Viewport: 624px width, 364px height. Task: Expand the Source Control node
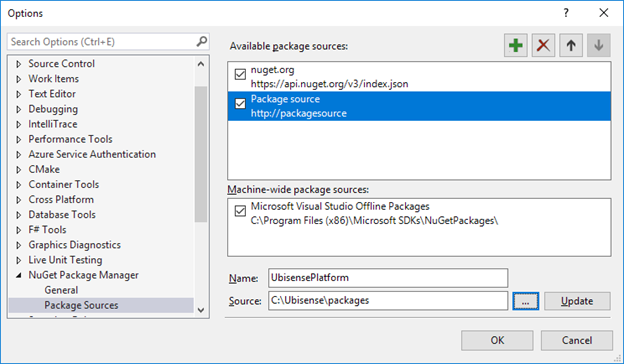pos(18,64)
